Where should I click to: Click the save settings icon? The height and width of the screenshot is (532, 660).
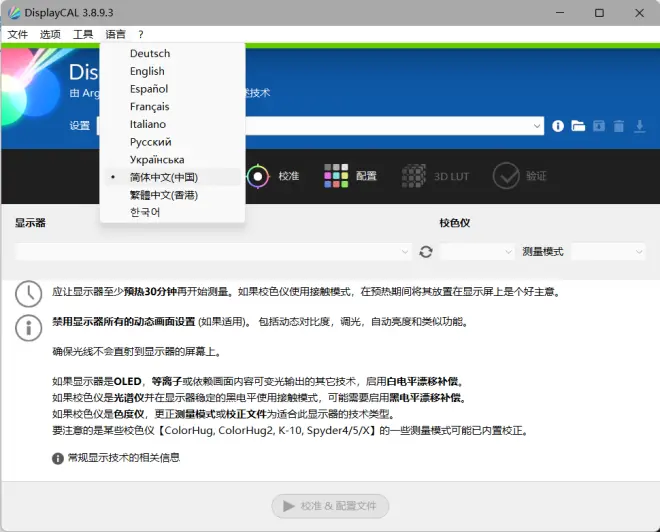[x=599, y=126]
